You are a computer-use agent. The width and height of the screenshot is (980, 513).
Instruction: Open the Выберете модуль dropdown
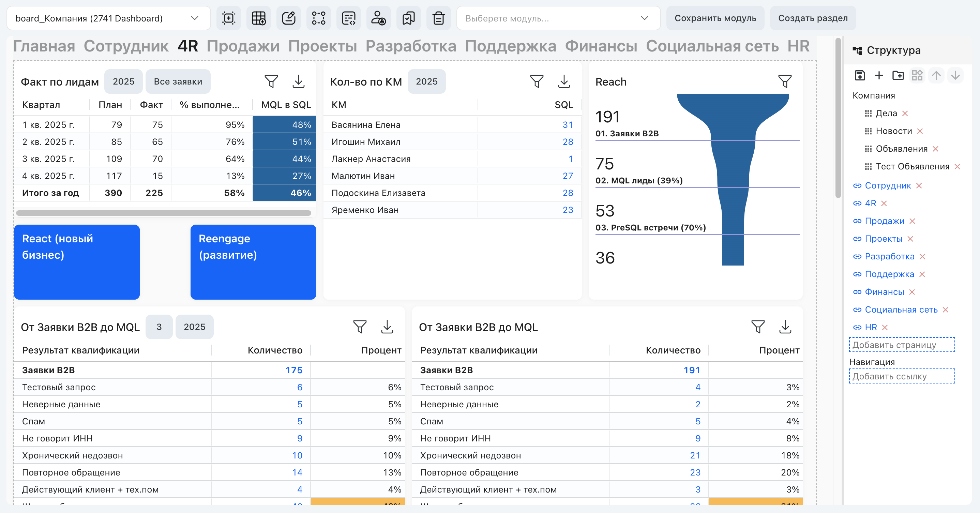pyautogui.click(x=558, y=18)
